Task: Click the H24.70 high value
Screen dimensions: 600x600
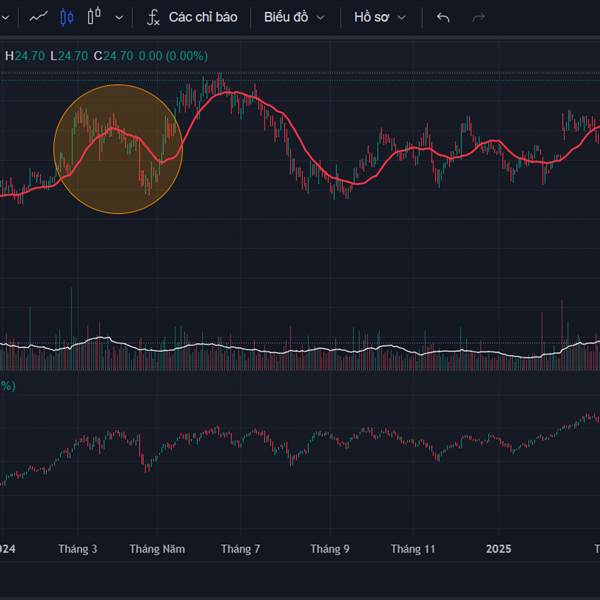Action: (25, 56)
